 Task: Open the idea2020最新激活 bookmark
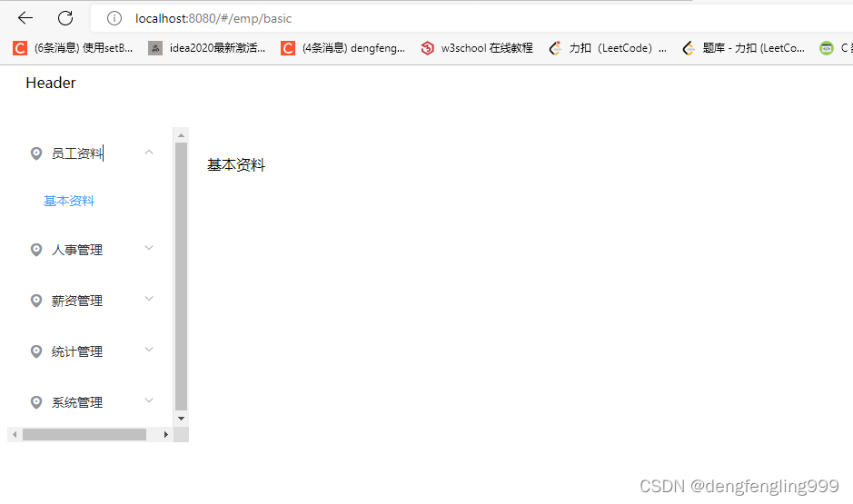(207, 48)
